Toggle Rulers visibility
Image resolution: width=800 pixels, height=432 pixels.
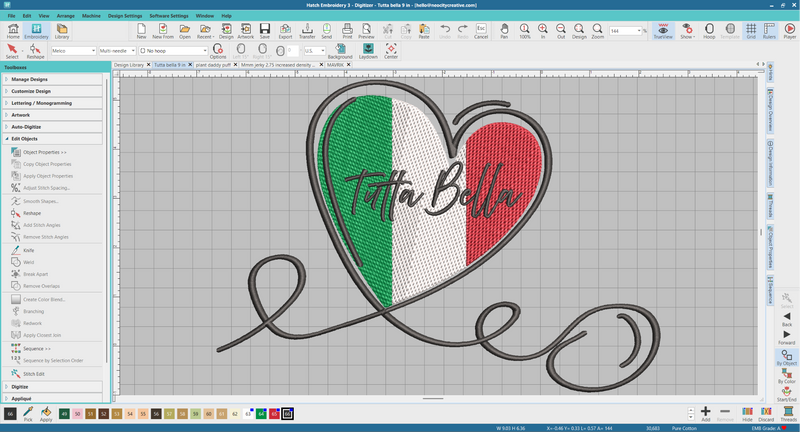(x=769, y=31)
